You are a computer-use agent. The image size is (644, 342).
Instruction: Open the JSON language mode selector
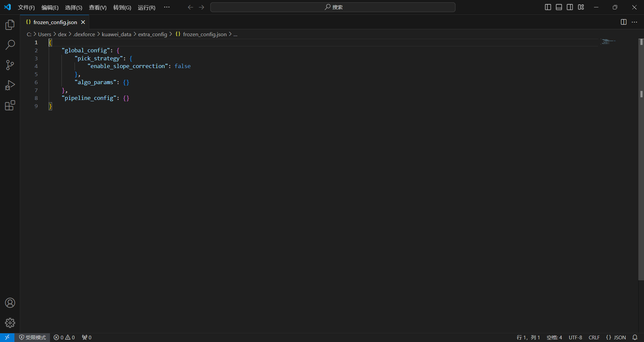pos(616,337)
